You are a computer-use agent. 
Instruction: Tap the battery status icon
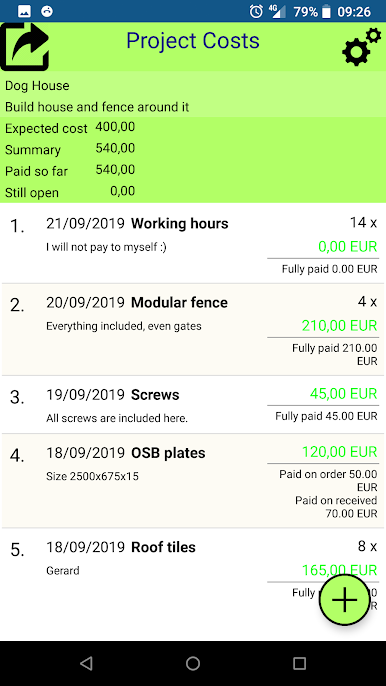(x=326, y=12)
